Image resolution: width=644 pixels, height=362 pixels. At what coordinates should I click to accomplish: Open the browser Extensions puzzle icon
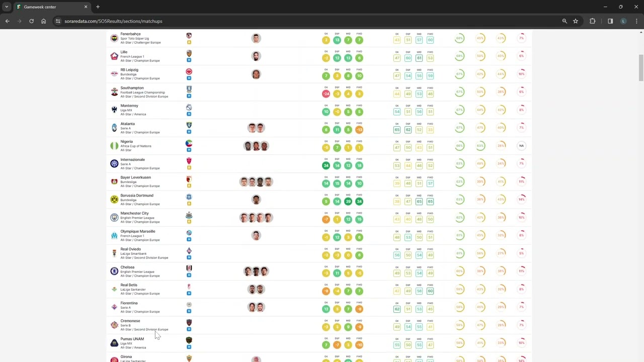coord(592,21)
